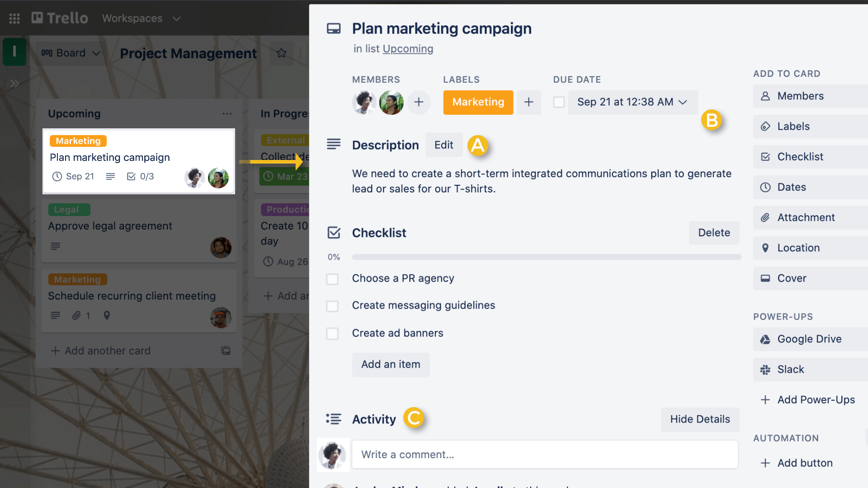Click the Checklist icon in sidebar
This screenshot has height=488, width=868.
tap(765, 156)
